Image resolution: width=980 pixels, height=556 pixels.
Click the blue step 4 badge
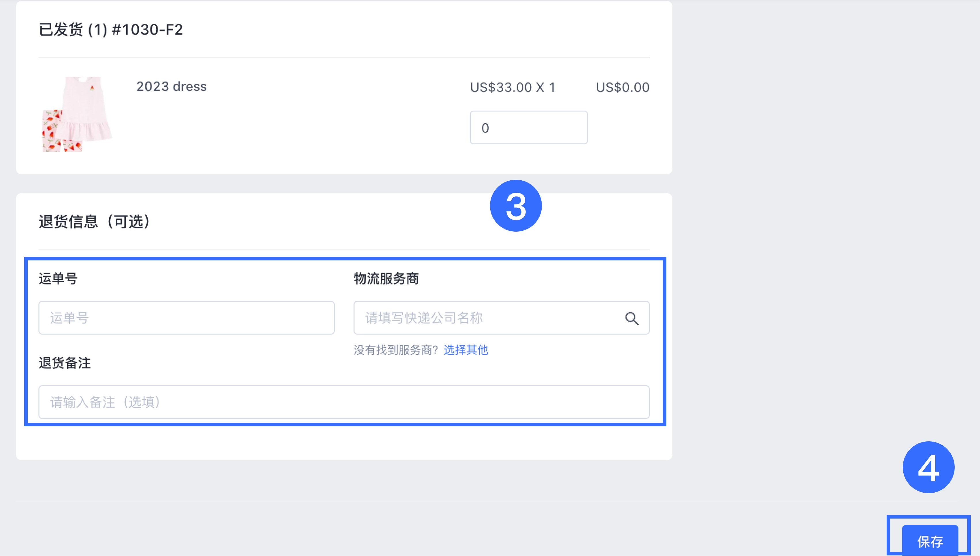(x=928, y=467)
